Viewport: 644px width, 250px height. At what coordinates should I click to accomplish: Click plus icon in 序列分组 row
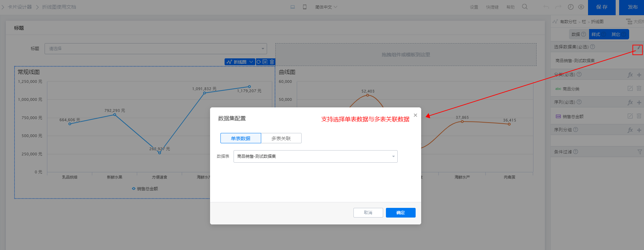(x=639, y=130)
